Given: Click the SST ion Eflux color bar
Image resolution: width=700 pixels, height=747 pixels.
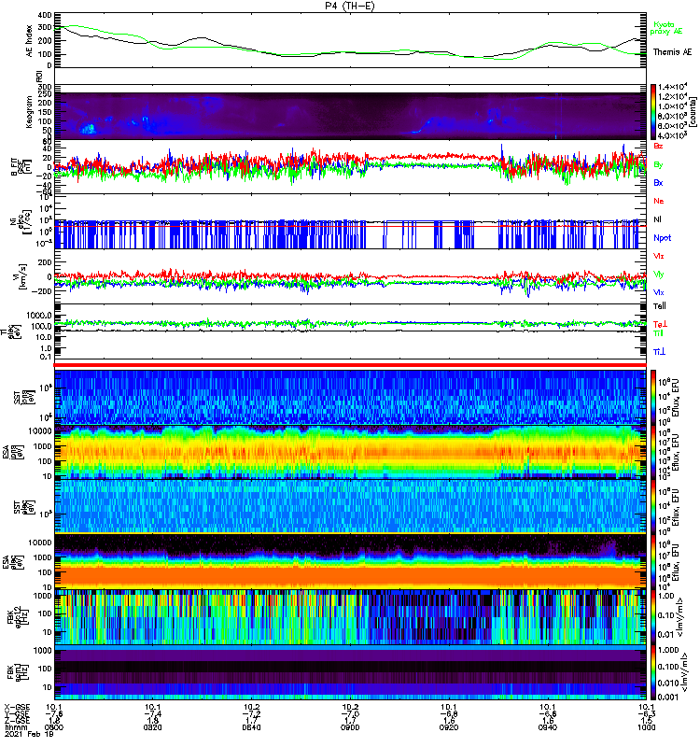Looking at the screenshot, I should point(653,397).
